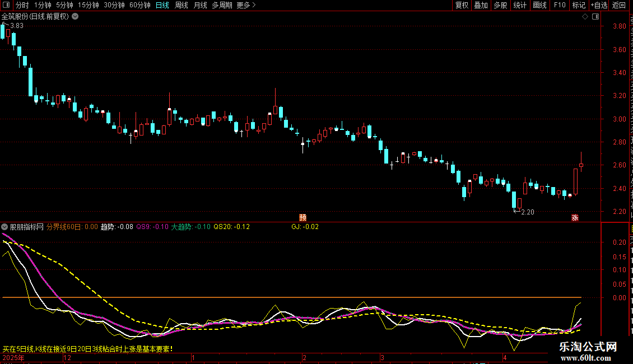Click the 涨 marker near latest candle

point(575,217)
